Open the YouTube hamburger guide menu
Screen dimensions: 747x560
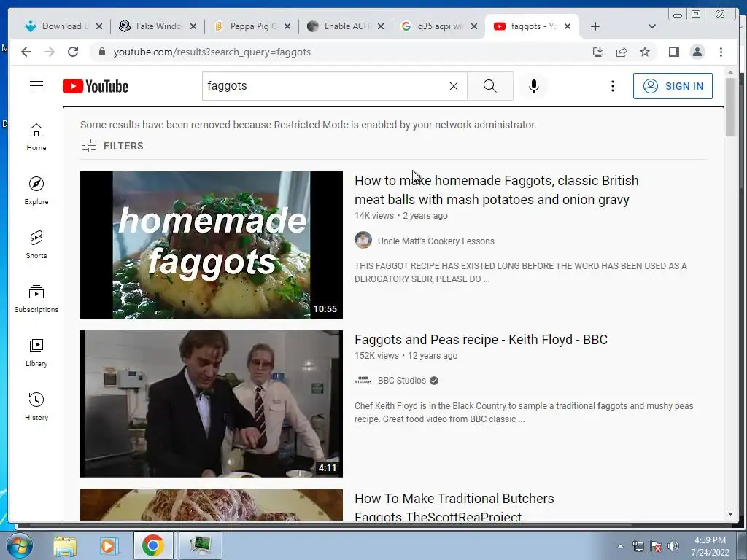coord(36,86)
